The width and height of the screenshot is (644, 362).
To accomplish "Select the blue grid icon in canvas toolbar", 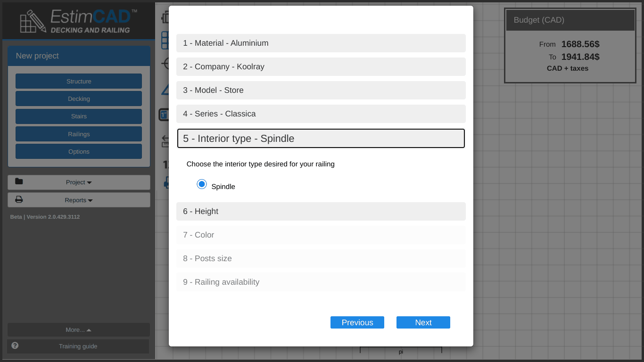I will click(165, 41).
